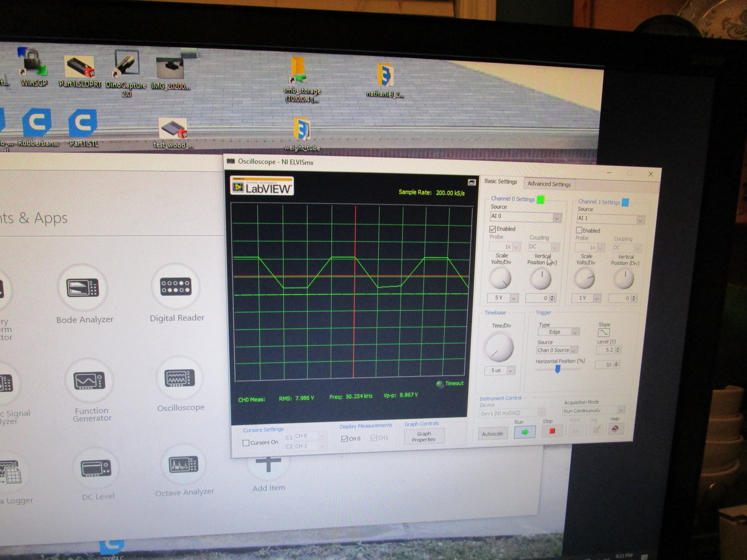Click the Channel 0 Vertical Position knob
Viewport: 747px width, 560px height.
click(x=541, y=279)
